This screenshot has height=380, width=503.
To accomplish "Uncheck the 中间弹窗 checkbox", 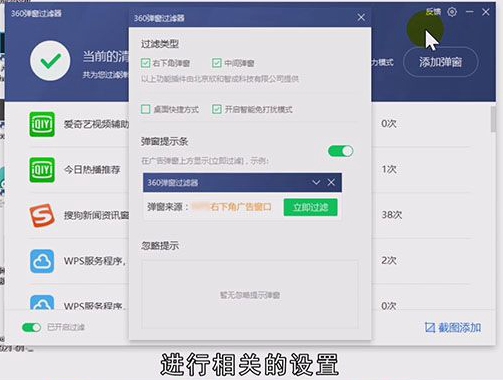I will click(217, 63).
